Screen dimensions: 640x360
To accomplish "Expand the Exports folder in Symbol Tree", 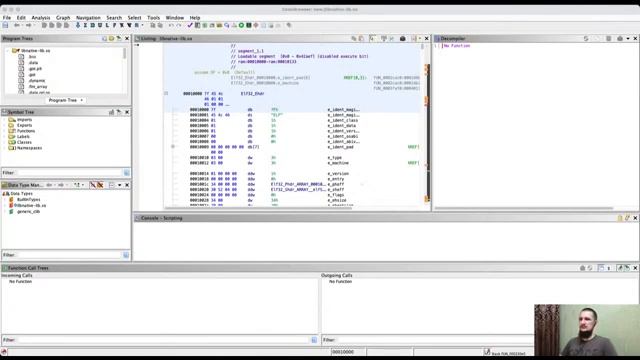I will [x=4, y=125].
